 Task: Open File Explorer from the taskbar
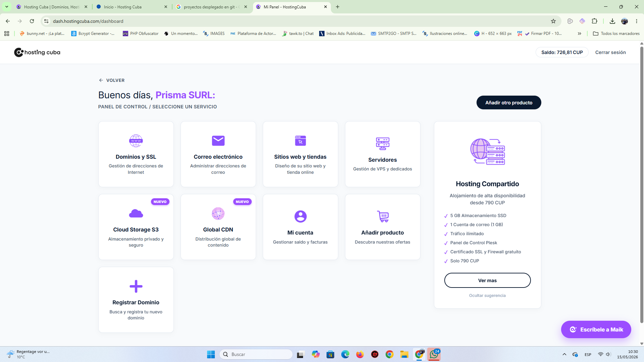[x=404, y=354]
